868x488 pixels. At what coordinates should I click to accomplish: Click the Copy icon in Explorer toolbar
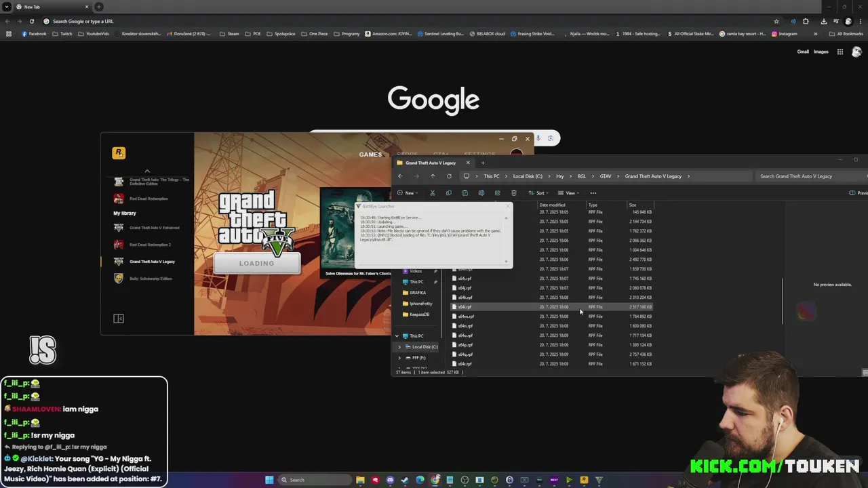click(x=448, y=193)
